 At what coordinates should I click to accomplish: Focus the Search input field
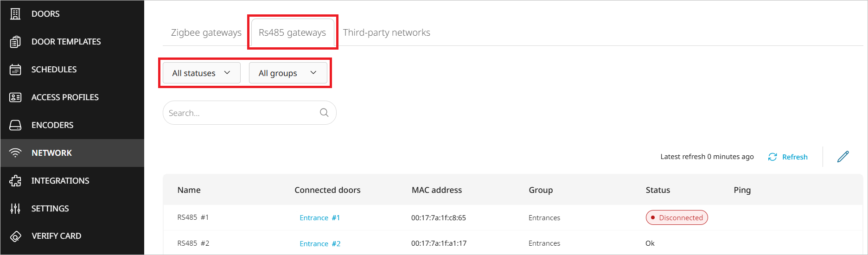(x=241, y=113)
